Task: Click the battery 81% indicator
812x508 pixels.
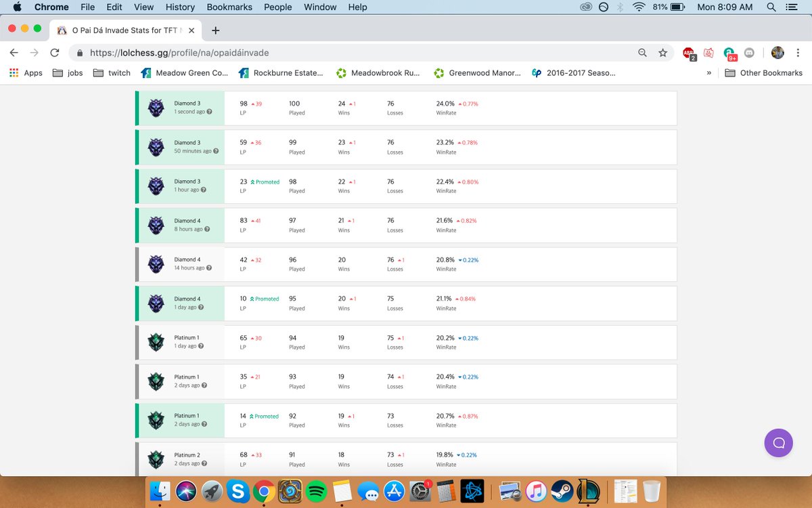Action: [x=669, y=7]
